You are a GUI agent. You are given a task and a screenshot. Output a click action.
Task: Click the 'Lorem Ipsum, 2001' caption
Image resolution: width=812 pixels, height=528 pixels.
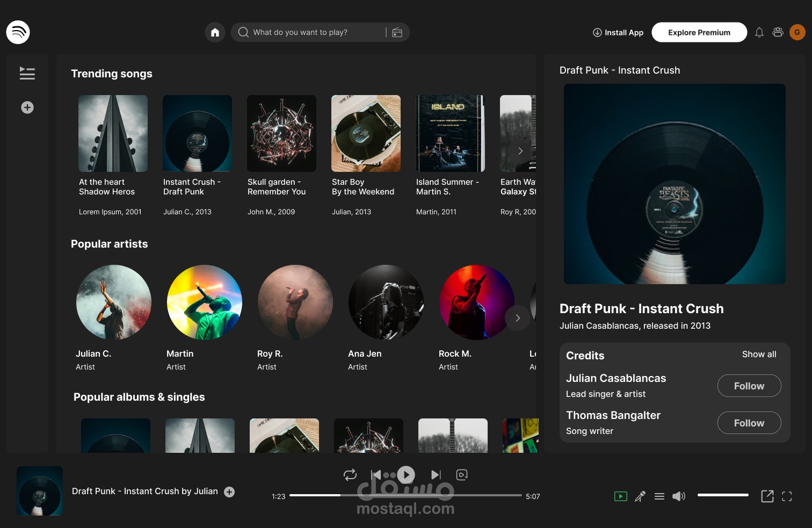[110, 212]
